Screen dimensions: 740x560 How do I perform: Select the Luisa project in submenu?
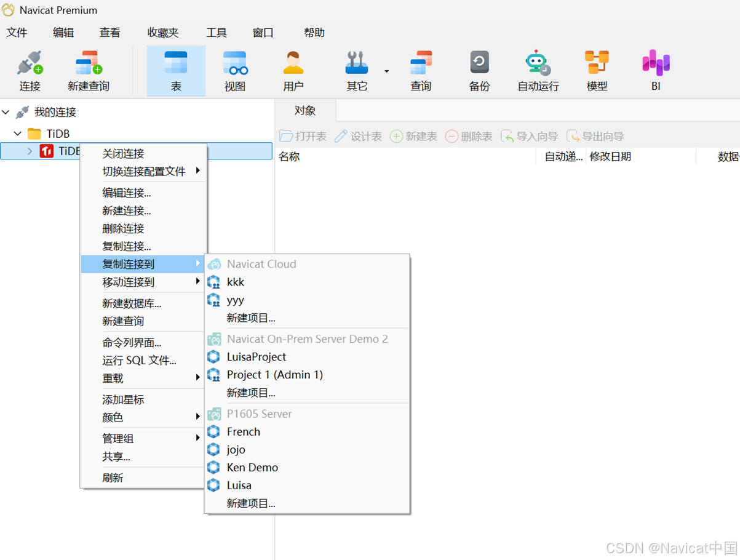307,485
